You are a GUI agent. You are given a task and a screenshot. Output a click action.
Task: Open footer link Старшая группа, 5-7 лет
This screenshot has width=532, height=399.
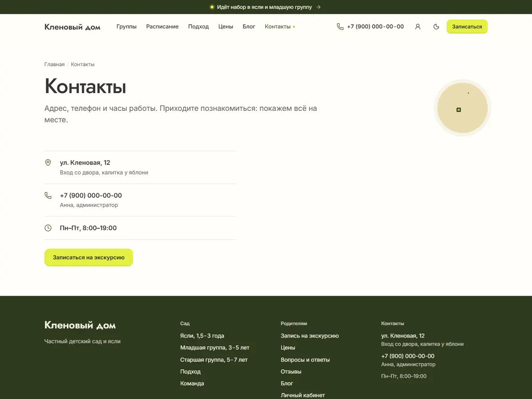point(214,360)
